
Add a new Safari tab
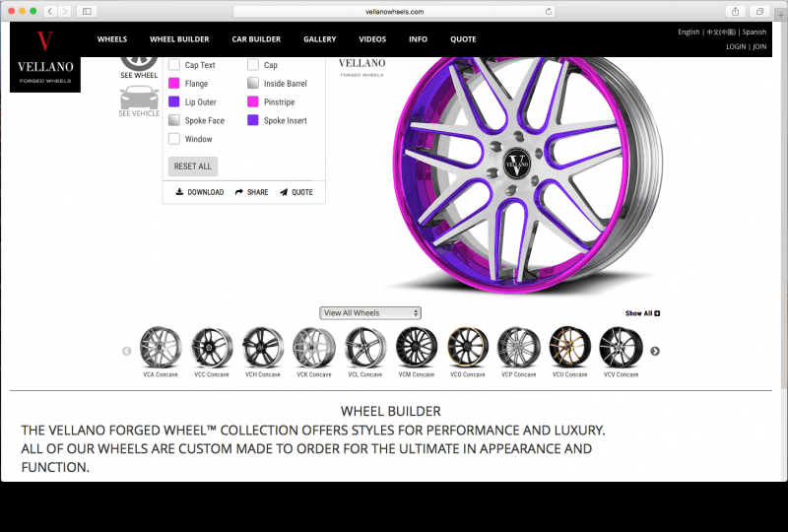click(x=781, y=15)
